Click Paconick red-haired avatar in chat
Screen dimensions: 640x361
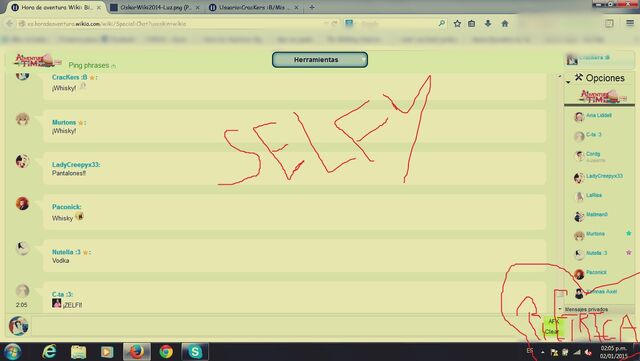coord(22,203)
